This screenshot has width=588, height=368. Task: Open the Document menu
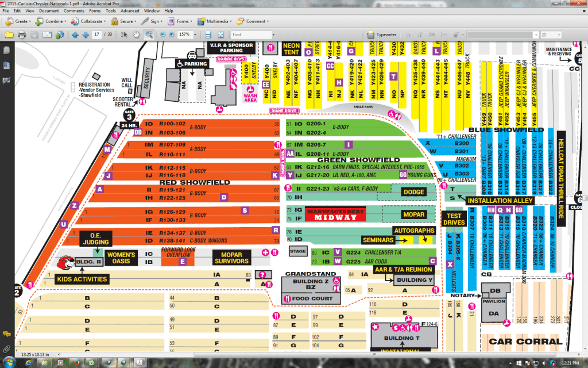point(49,11)
